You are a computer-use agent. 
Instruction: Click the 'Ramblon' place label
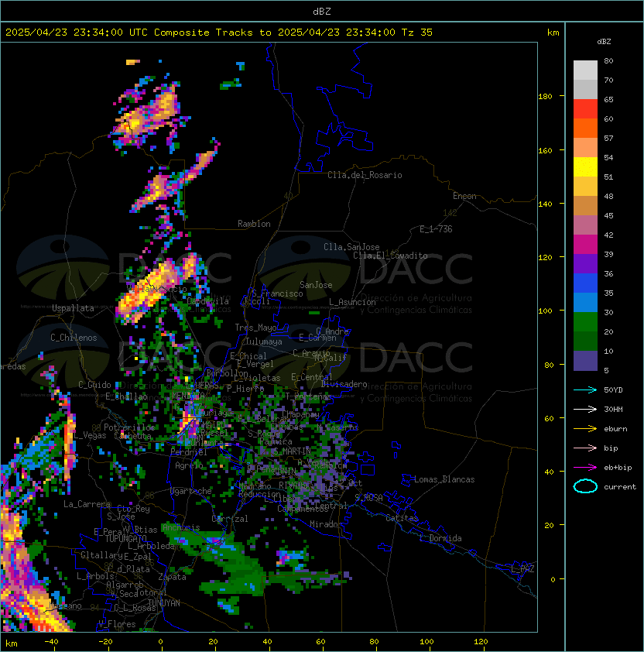[x=254, y=224]
